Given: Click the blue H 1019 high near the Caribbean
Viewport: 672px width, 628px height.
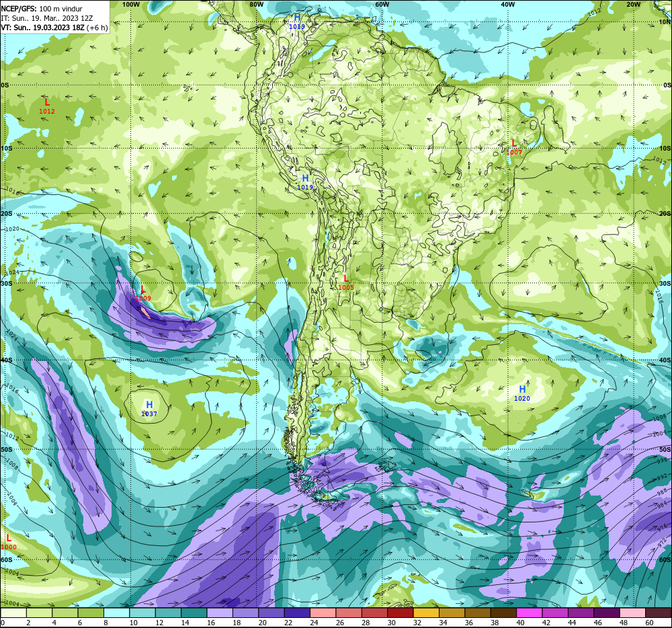Looking at the screenshot, I should [x=297, y=22].
